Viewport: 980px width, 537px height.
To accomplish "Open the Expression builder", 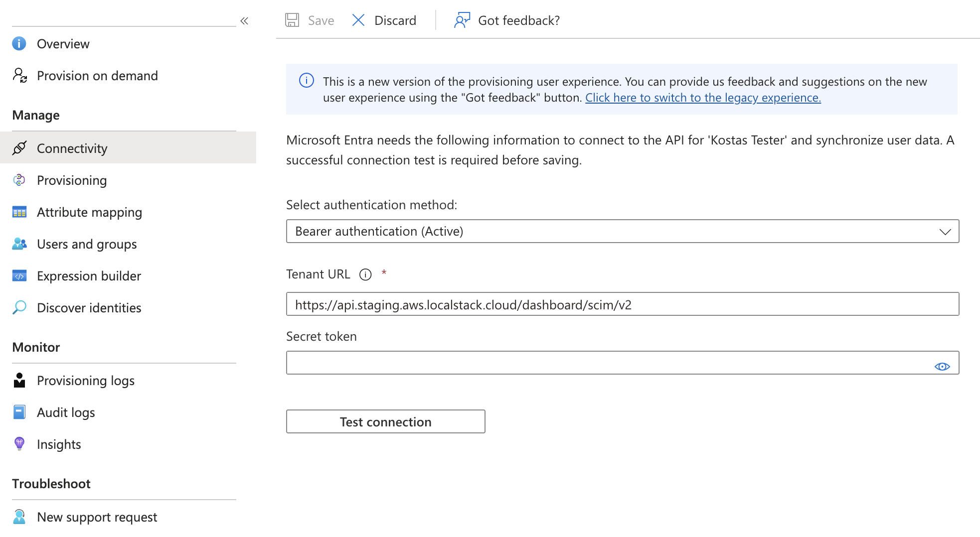I will (x=89, y=276).
